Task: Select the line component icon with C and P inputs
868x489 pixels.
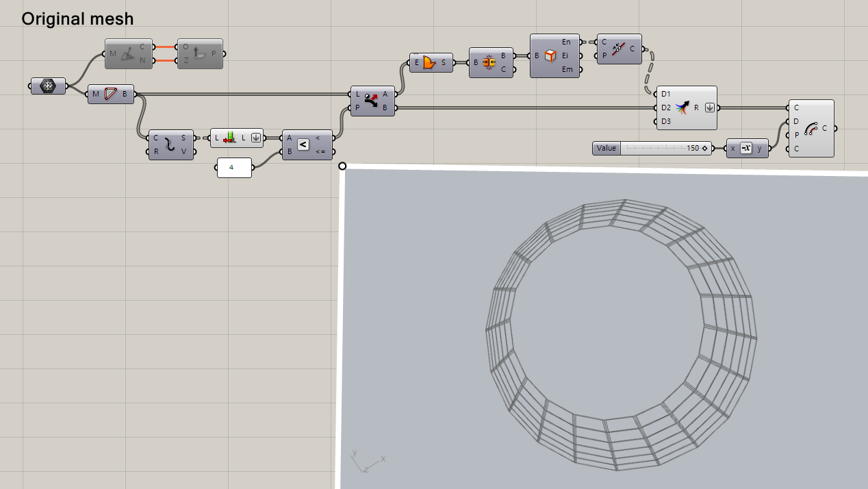Action: 618,49
